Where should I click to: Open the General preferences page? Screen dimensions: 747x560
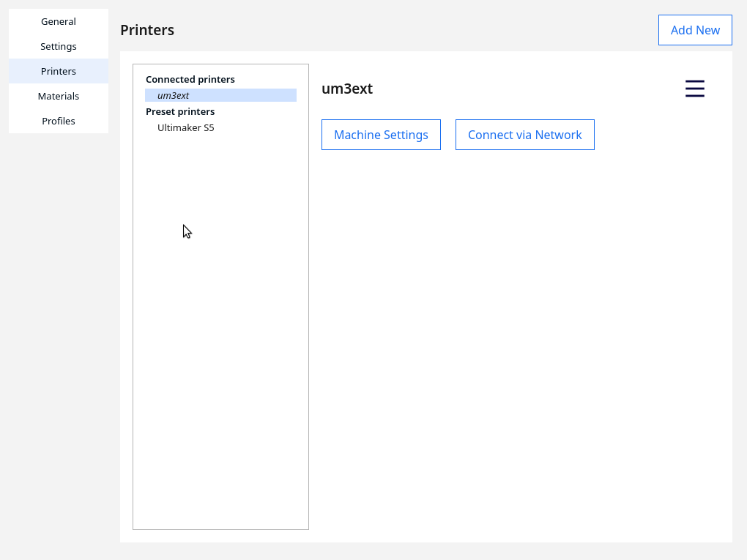coord(59,21)
